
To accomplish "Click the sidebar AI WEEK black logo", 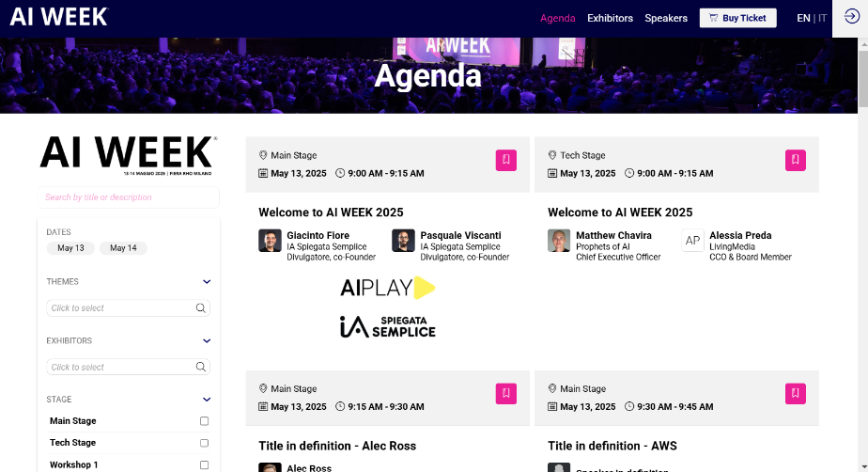I will pyautogui.click(x=129, y=156).
